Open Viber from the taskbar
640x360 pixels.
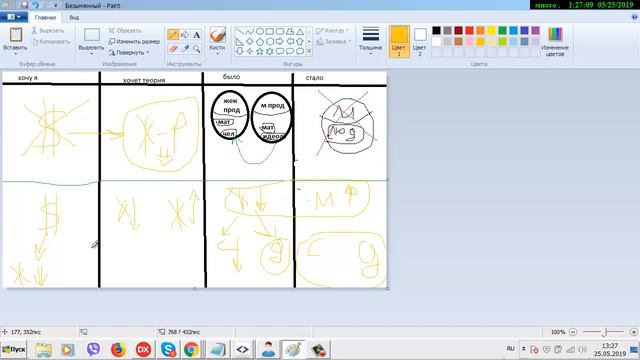coord(93,349)
